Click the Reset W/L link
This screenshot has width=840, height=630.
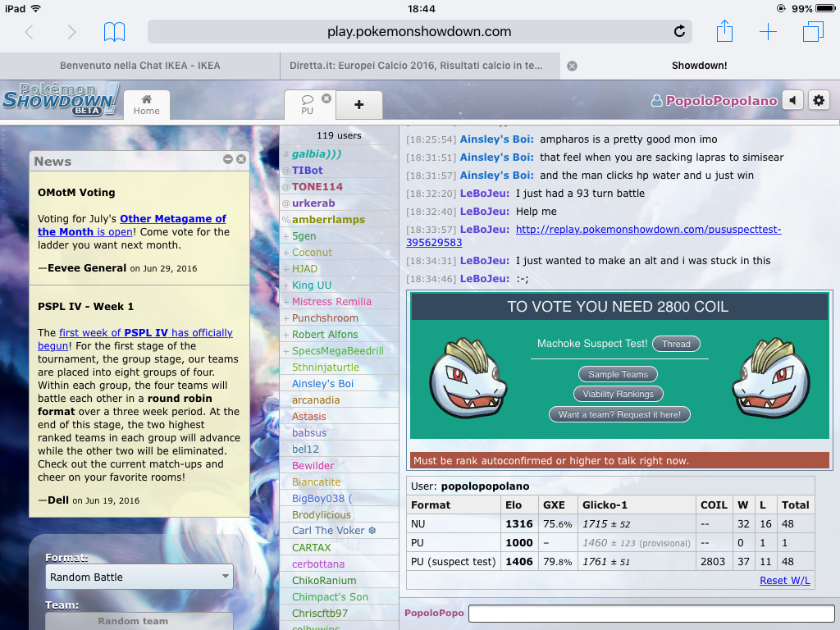784,581
